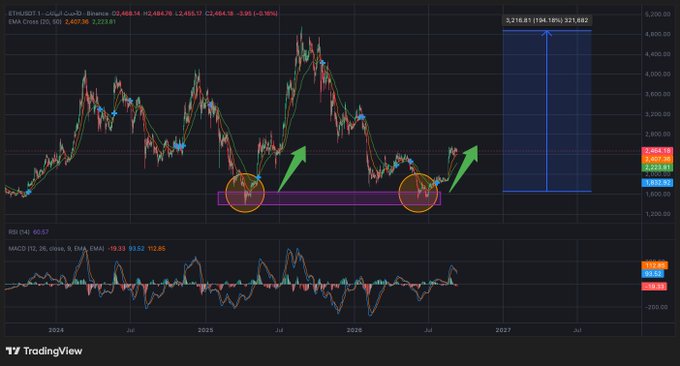Click the -200.00 MACD scale level
680x366 pixels.
pos(657,307)
